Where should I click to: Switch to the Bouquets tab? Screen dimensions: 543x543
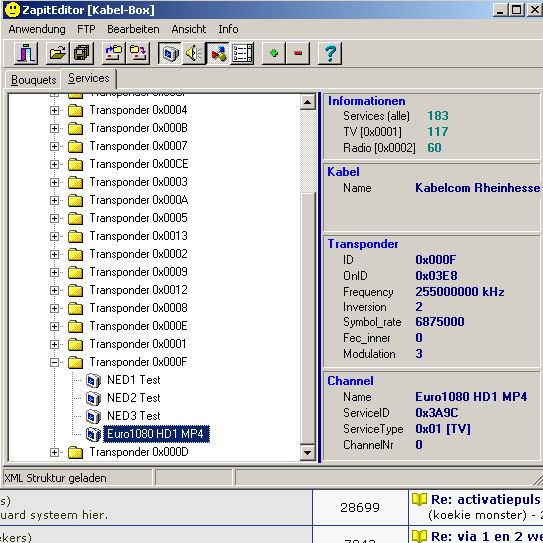click(x=34, y=80)
